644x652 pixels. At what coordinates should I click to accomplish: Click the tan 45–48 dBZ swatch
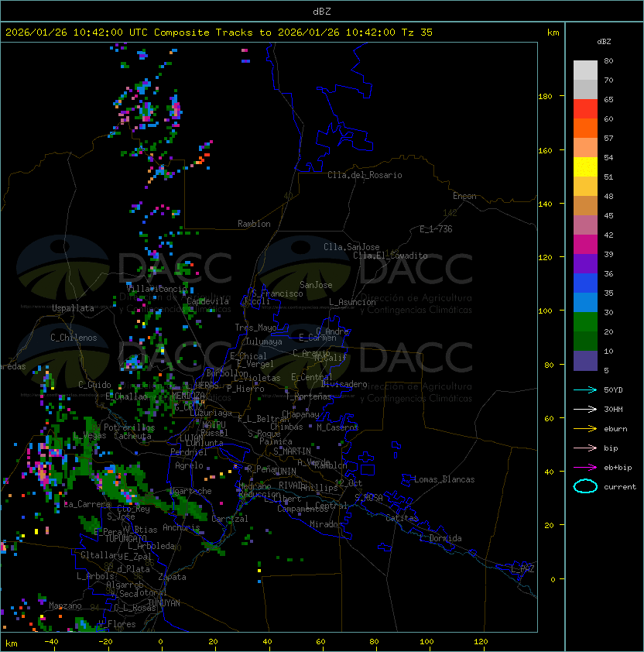pos(585,205)
